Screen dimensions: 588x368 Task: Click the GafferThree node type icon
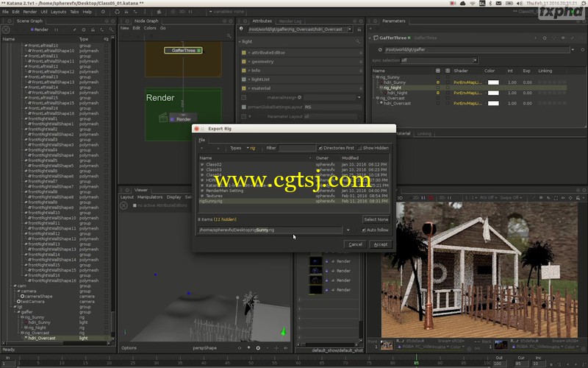pyautogui.click(x=376, y=38)
